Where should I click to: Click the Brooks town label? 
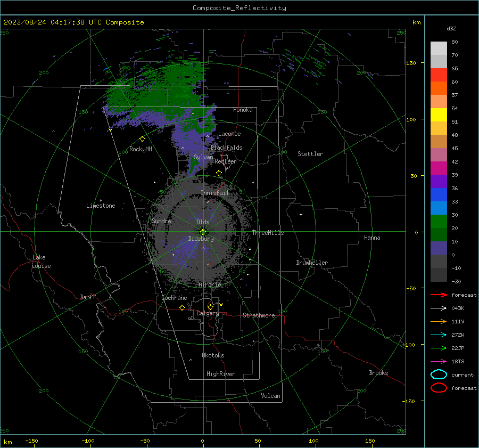tap(378, 373)
